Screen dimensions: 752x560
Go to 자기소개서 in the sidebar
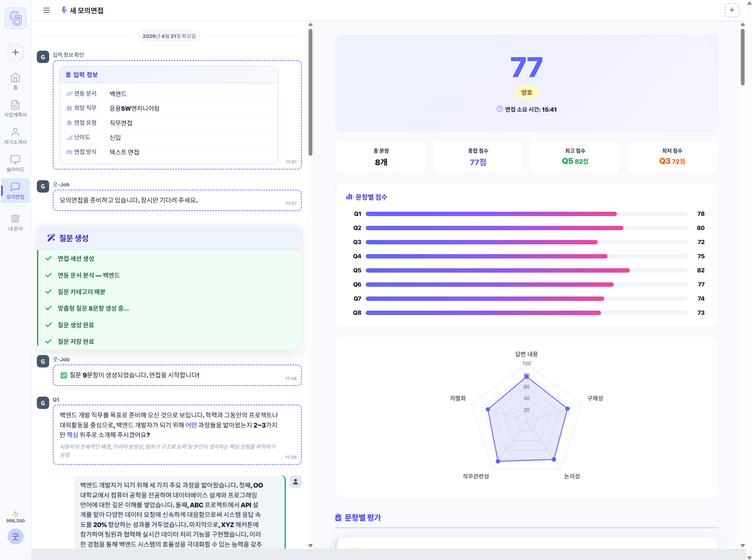coord(16,136)
